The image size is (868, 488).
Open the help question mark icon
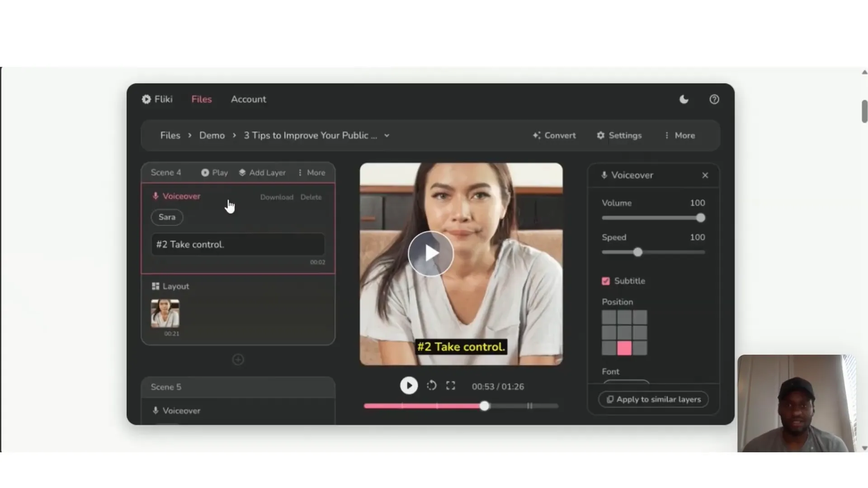714,99
